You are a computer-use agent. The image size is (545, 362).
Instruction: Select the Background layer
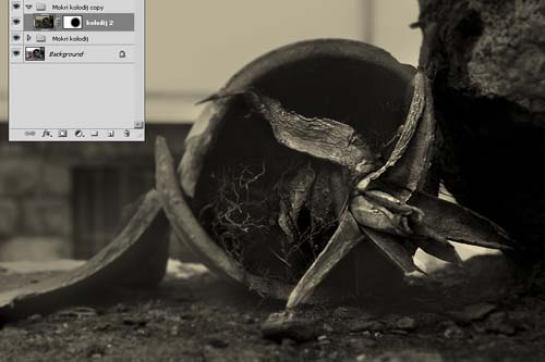(x=79, y=54)
